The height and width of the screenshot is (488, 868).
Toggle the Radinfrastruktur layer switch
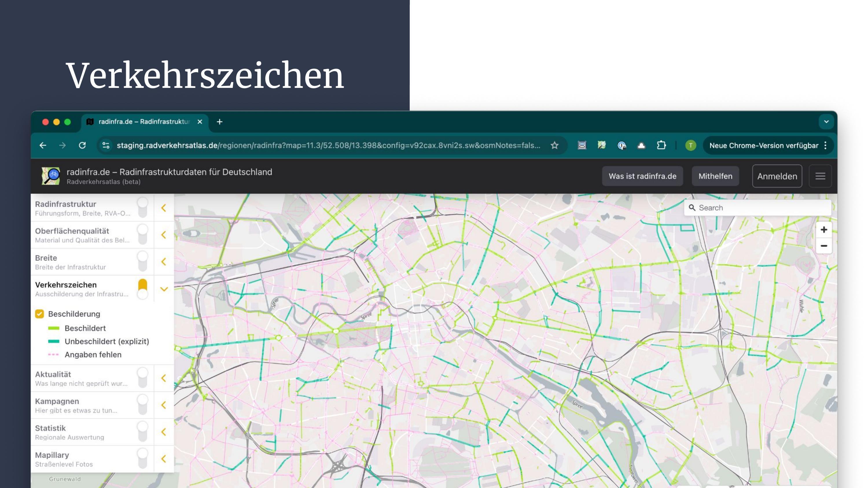tap(143, 208)
